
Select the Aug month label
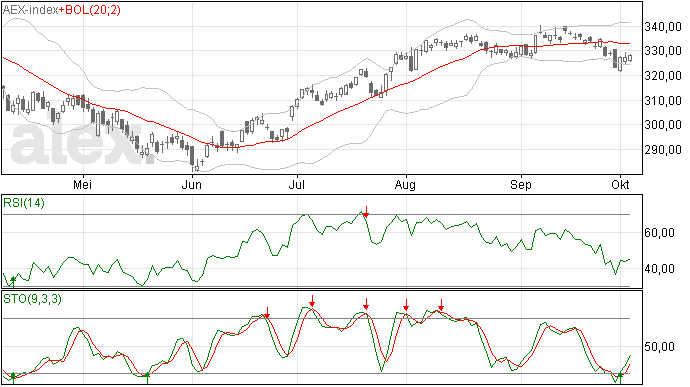(405, 184)
